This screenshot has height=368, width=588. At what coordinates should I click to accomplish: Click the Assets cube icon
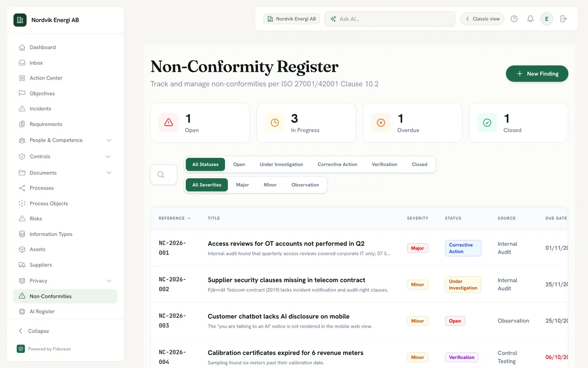tap(22, 249)
